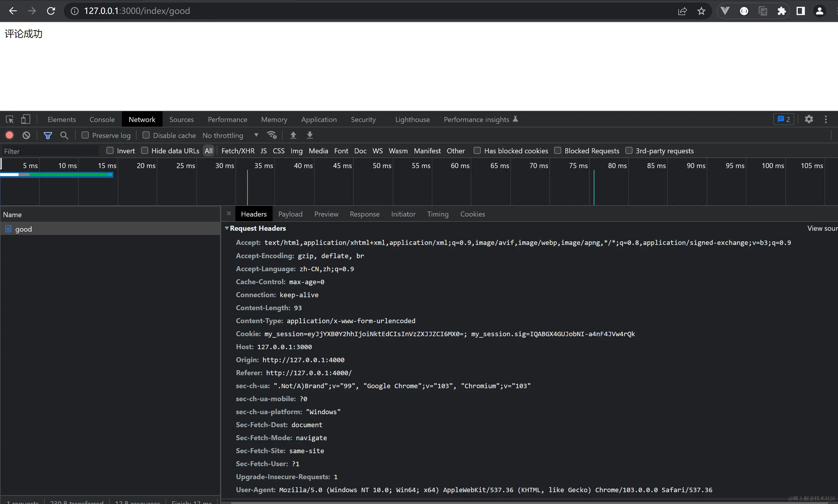Viewport: 838px width, 504px height.
Task: Tick the Hide data URLs checkbox
Action: point(145,150)
